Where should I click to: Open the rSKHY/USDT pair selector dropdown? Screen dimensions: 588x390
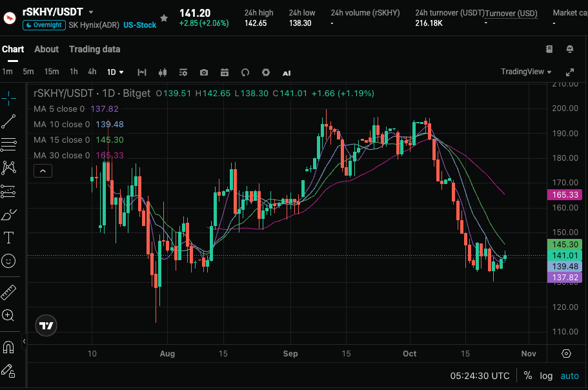pos(91,12)
